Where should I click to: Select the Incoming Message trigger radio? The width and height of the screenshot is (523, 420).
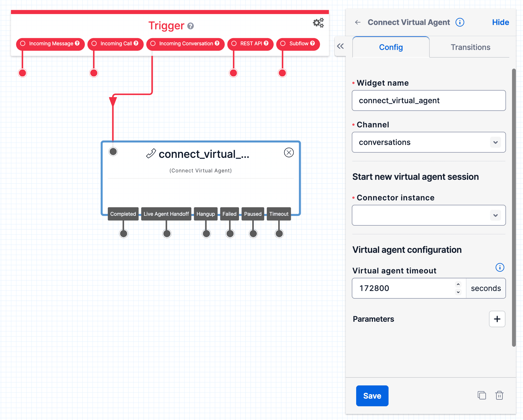[23, 43]
